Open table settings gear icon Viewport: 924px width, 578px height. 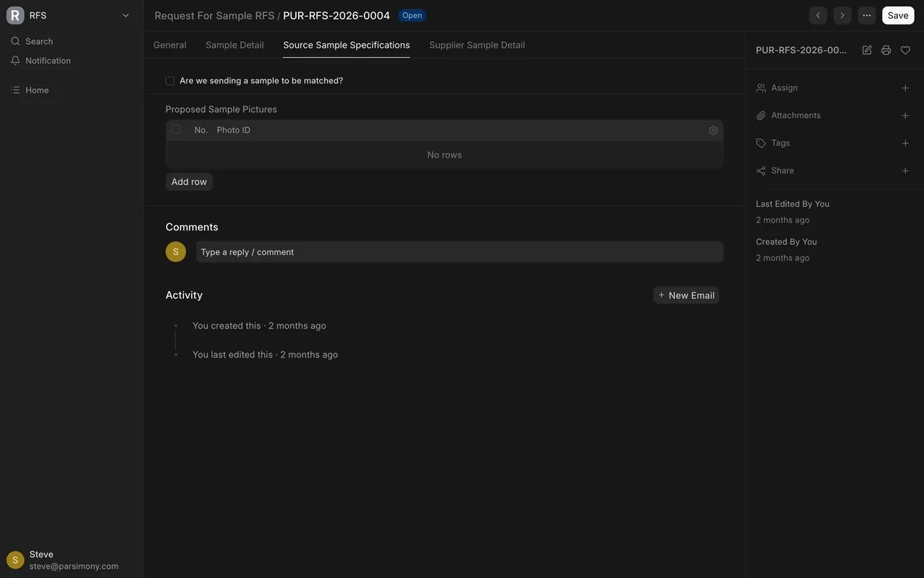click(x=713, y=131)
